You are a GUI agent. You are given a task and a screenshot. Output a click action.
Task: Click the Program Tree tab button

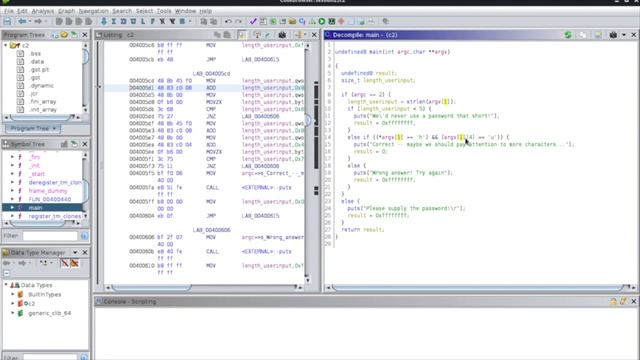click(33, 129)
